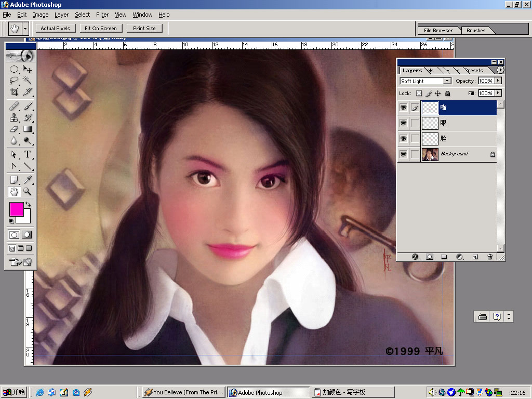Select the Slice tool
This screenshot has height=399, width=532.
pyautogui.click(x=28, y=91)
